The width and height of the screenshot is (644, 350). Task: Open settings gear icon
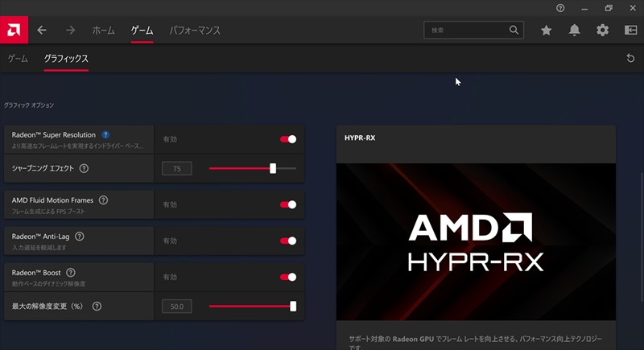[602, 30]
